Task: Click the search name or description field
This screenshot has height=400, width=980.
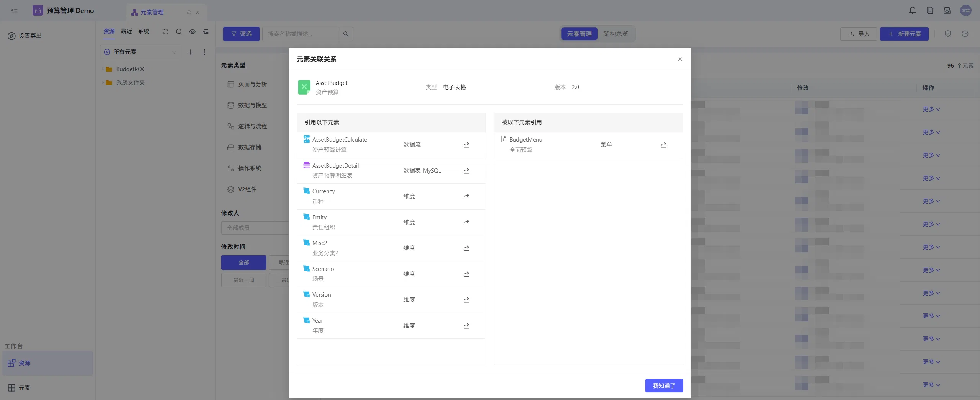Action: click(301, 34)
